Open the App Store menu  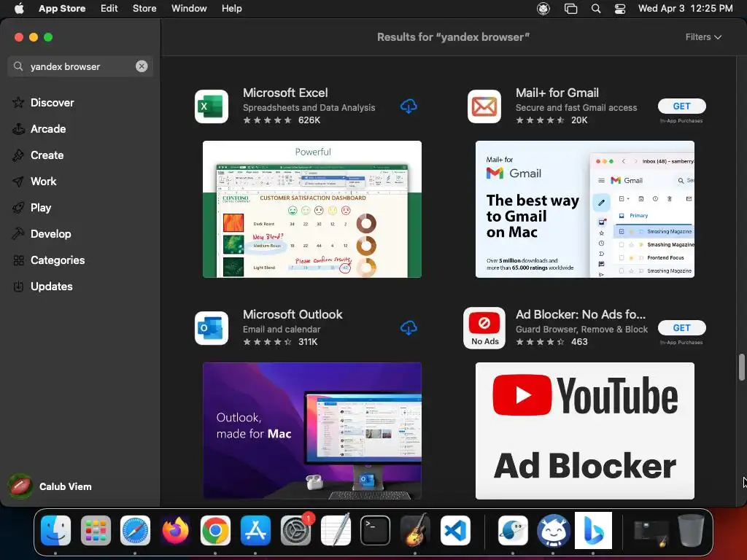pos(62,9)
